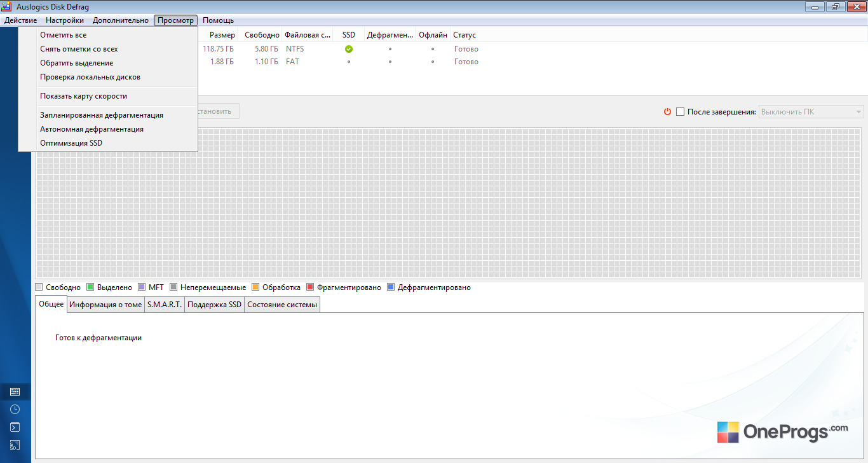Sort by the Офлайн column header

click(x=433, y=35)
